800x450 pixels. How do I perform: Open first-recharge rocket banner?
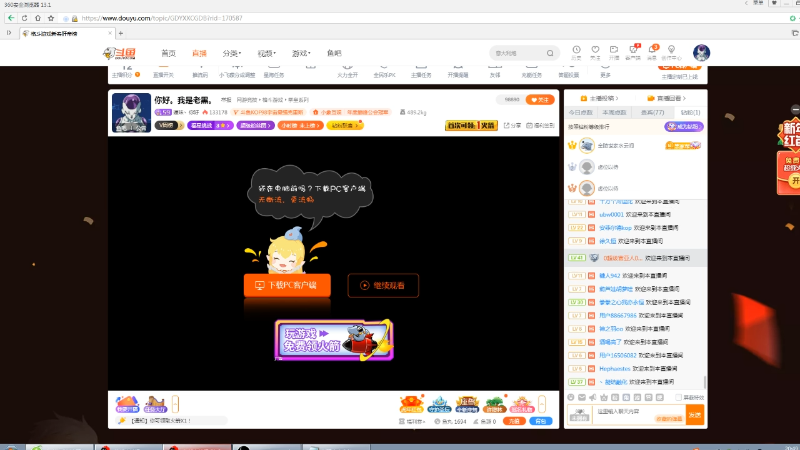tap(471, 126)
